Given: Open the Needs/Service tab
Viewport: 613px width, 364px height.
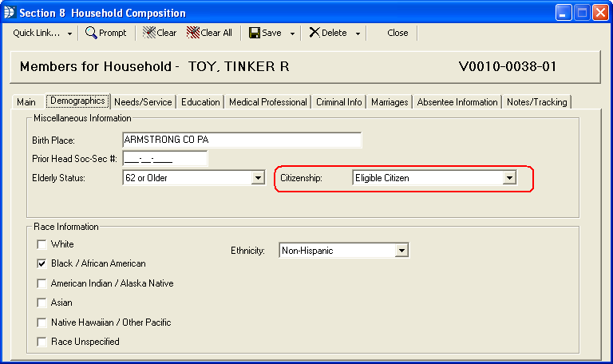Looking at the screenshot, I should tap(143, 102).
